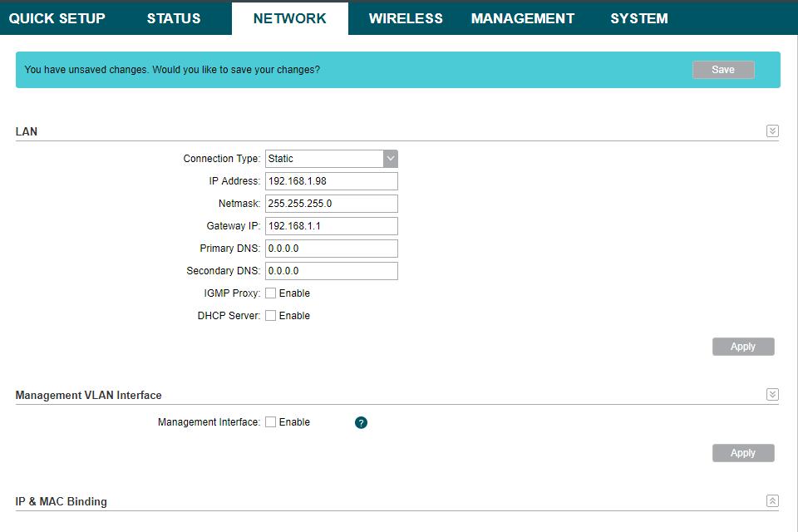
Task: Click the Management Interface help question icon
Action: pos(361,422)
